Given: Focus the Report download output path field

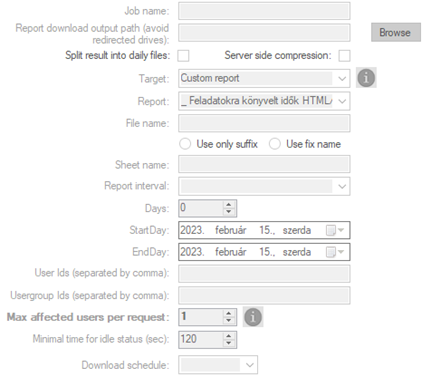Looking at the screenshot, I should (x=264, y=33).
